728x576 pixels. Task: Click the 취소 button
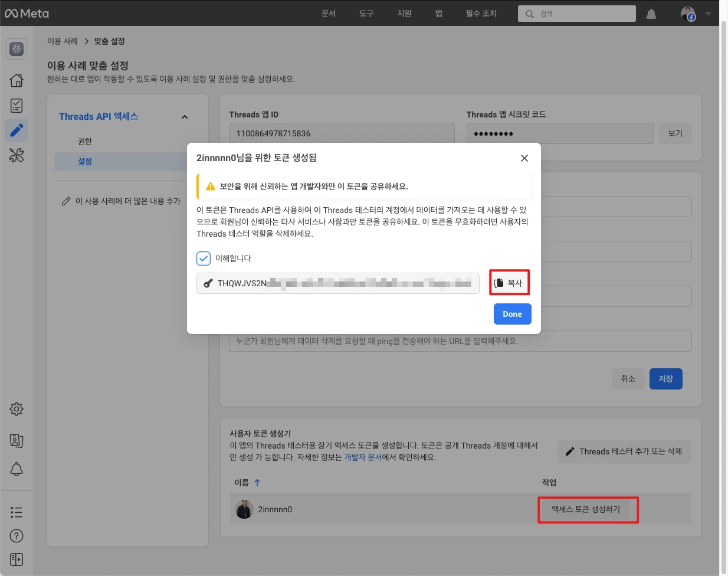pyautogui.click(x=628, y=379)
